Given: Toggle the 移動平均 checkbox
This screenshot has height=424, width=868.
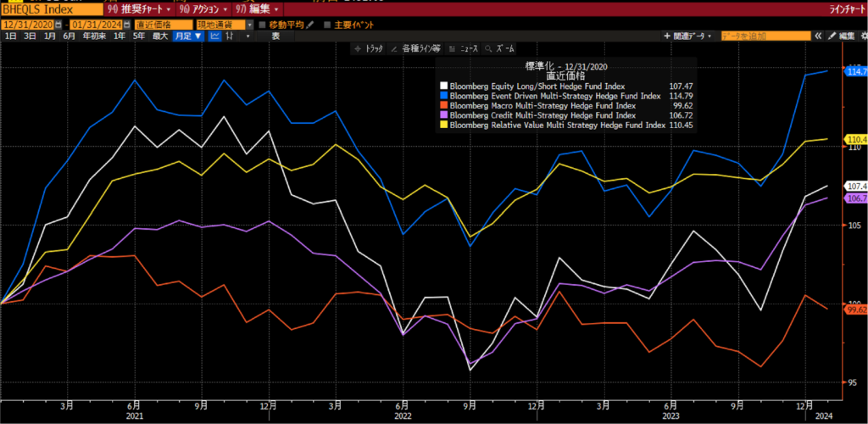Looking at the screenshot, I should [263, 25].
